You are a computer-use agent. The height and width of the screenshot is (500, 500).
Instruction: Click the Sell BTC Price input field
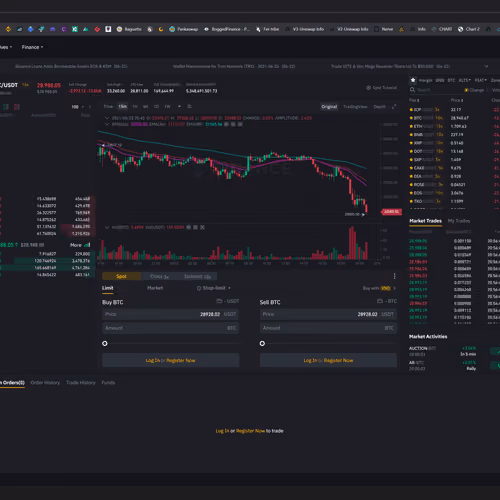coord(328,314)
